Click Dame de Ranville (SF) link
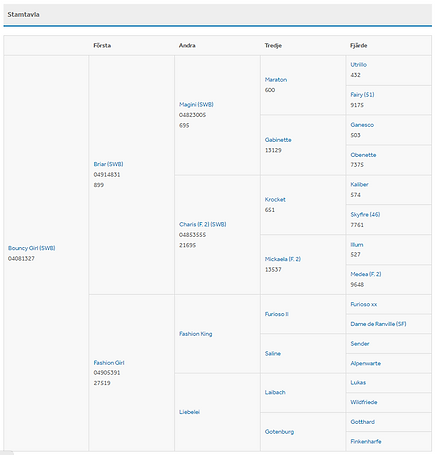This screenshot has width=436, height=455. coord(378,324)
